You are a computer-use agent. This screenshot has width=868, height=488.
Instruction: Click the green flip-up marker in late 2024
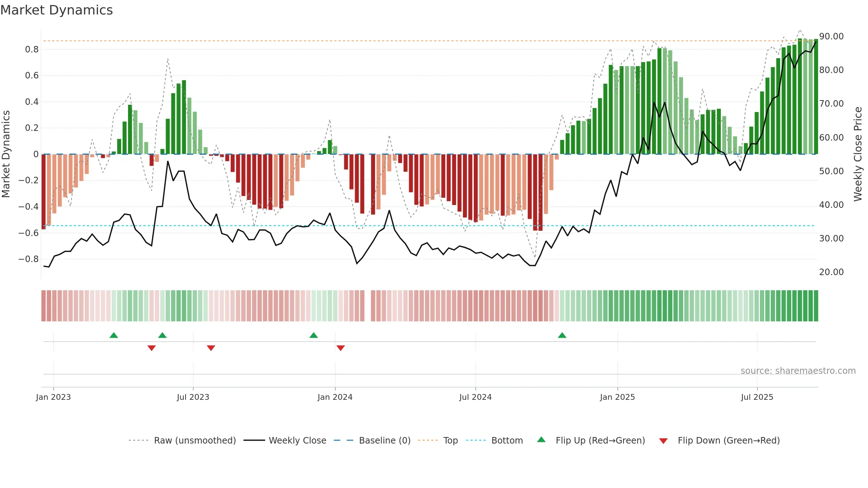(x=562, y=335)
